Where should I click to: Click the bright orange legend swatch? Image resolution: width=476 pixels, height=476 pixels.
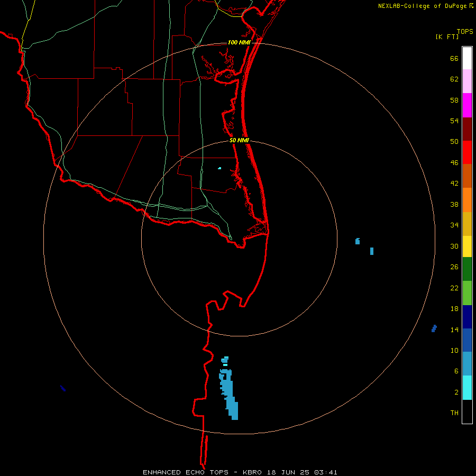[x=467, y=200]
